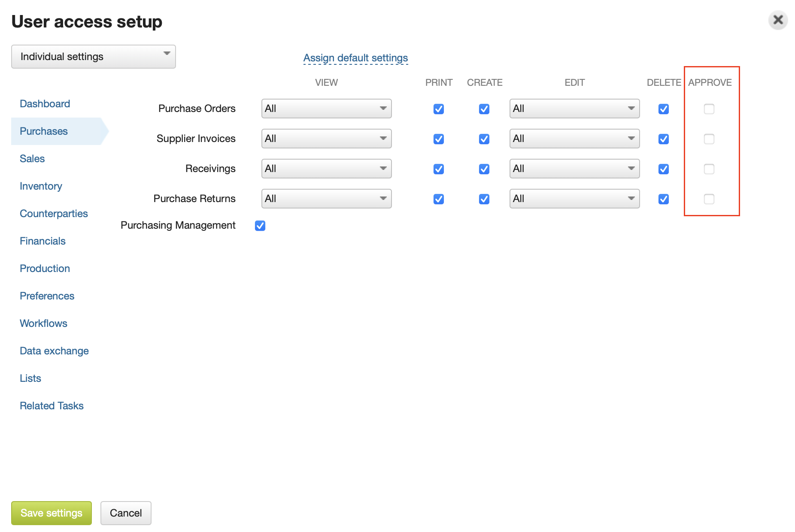Screen dimensions: 795x532
Task: Click the Cancel button
Action: tap(126, 513)
